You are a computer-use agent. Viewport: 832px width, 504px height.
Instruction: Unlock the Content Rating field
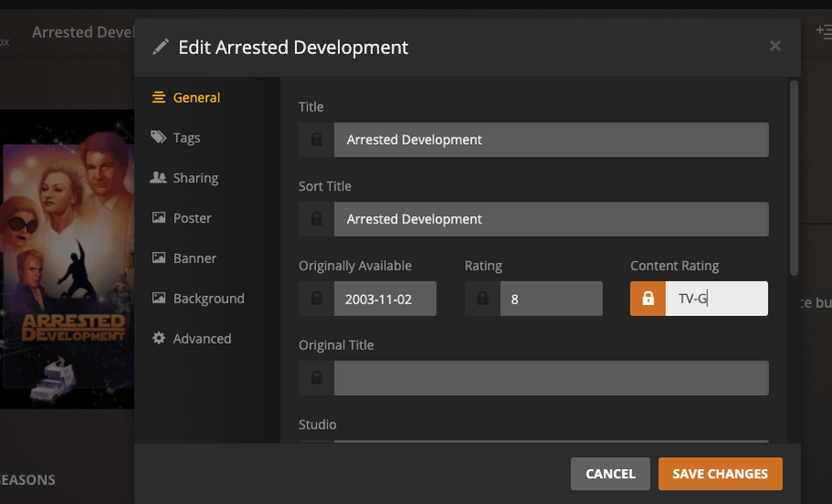648,299
